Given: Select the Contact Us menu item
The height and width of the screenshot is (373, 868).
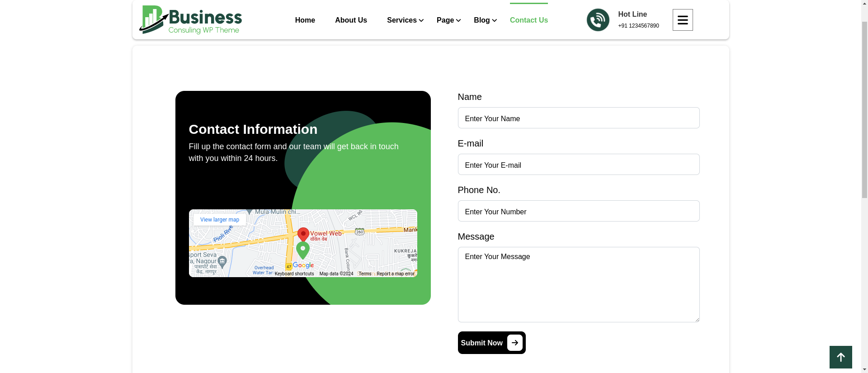Looking at the screenshot, I should tap(528, 20).
